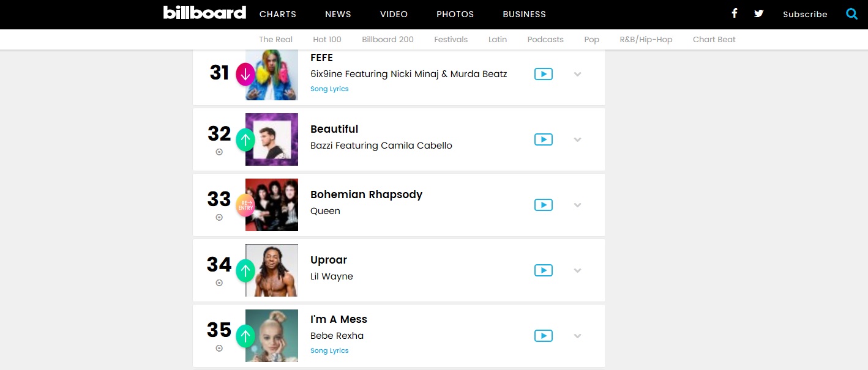Click the play icon for Beautiful
This screenshot has width=868, height=370.
pyautogui.click(x=543, y=139)
